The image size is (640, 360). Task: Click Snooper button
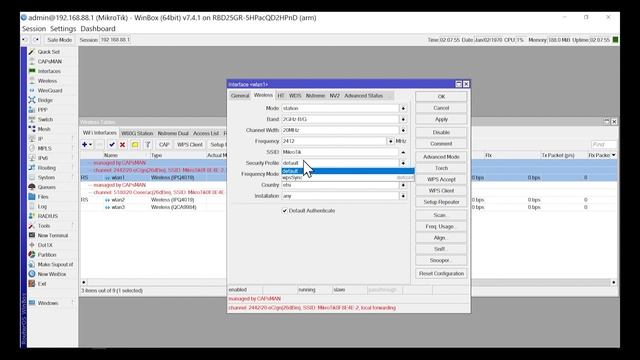click(x=441, y=260)
